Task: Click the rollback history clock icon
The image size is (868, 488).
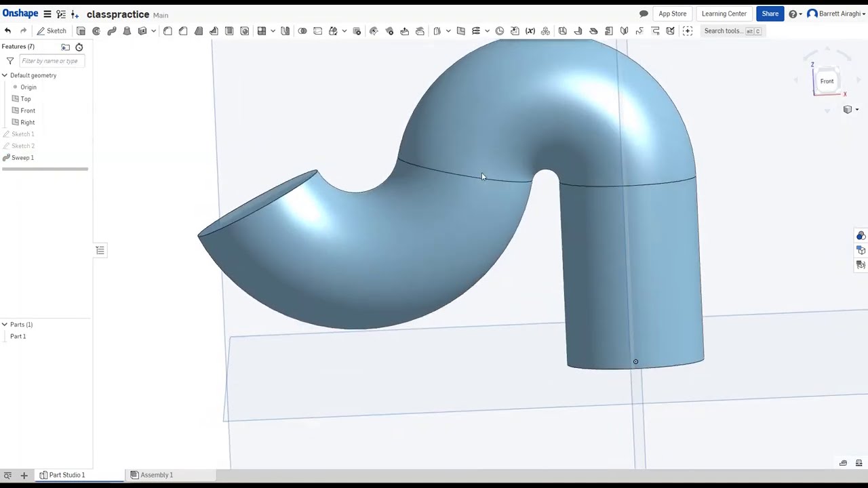Action: 79,47
